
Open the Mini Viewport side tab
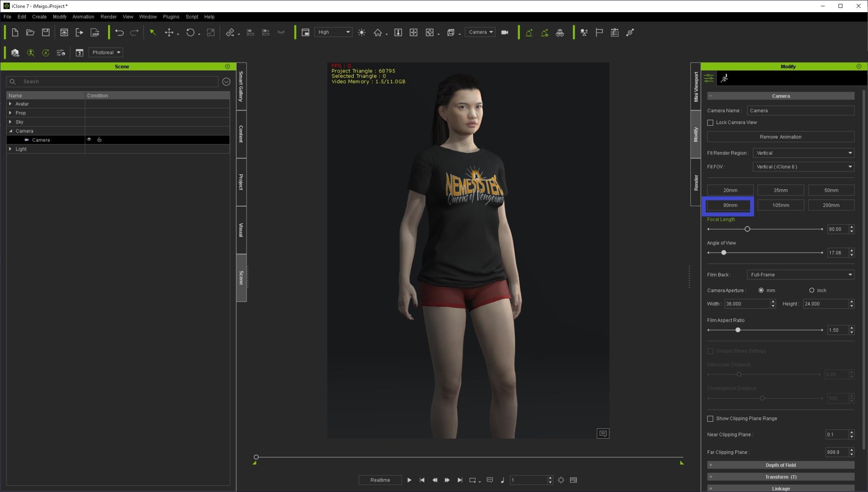pyautogui.click(x=696, y=86)
